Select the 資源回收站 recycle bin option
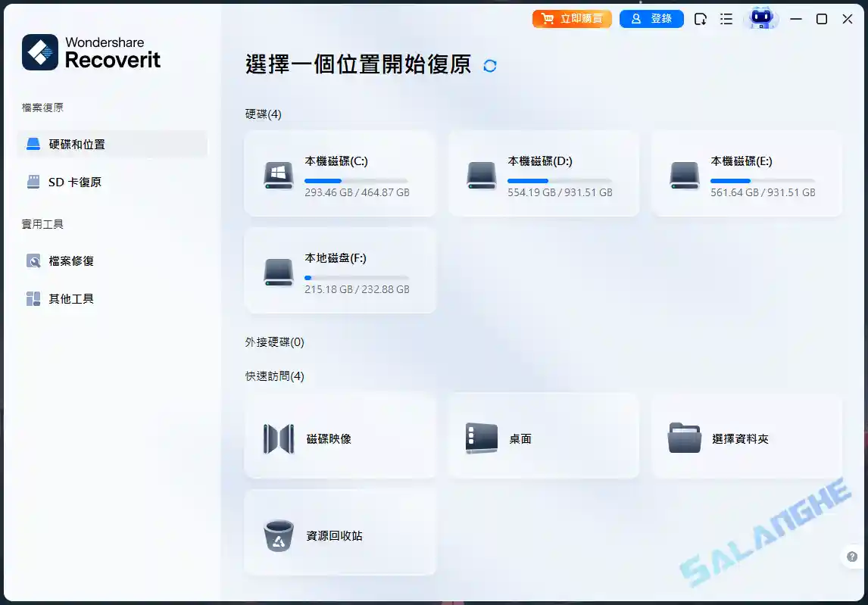868x605 pixels. [339, 533]
